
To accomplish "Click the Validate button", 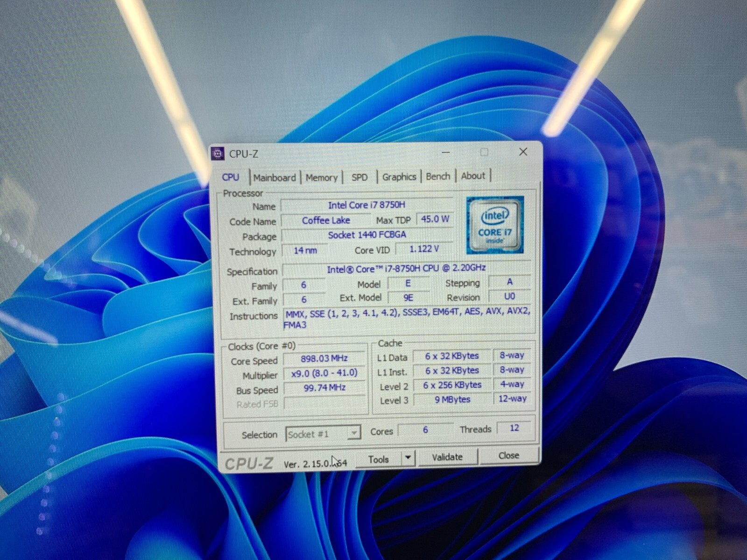I will coord(447,457).
